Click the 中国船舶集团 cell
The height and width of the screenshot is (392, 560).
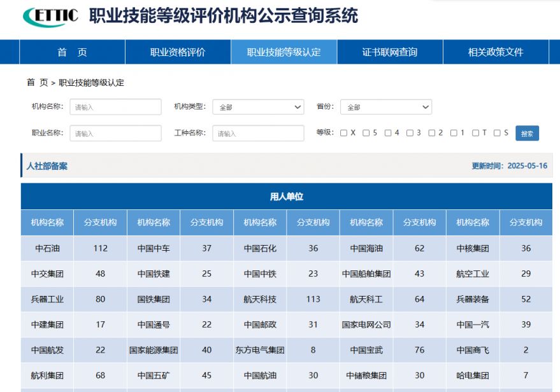[366, 274]
